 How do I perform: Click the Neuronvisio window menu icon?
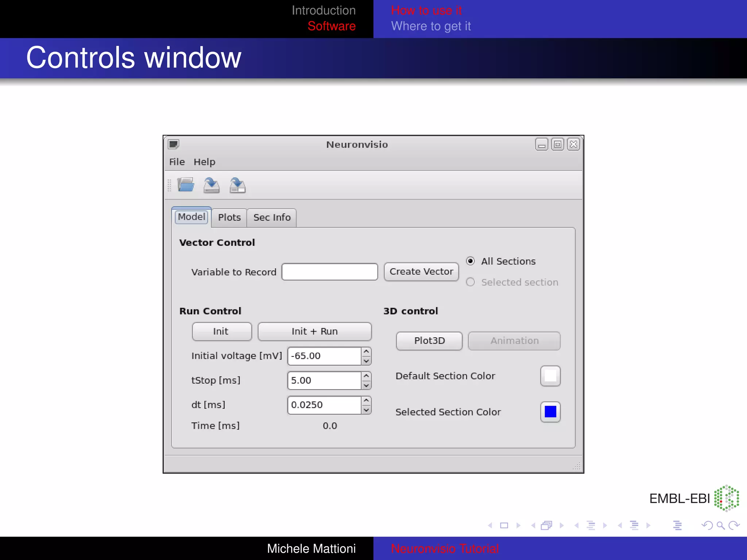tap(174, 144)
